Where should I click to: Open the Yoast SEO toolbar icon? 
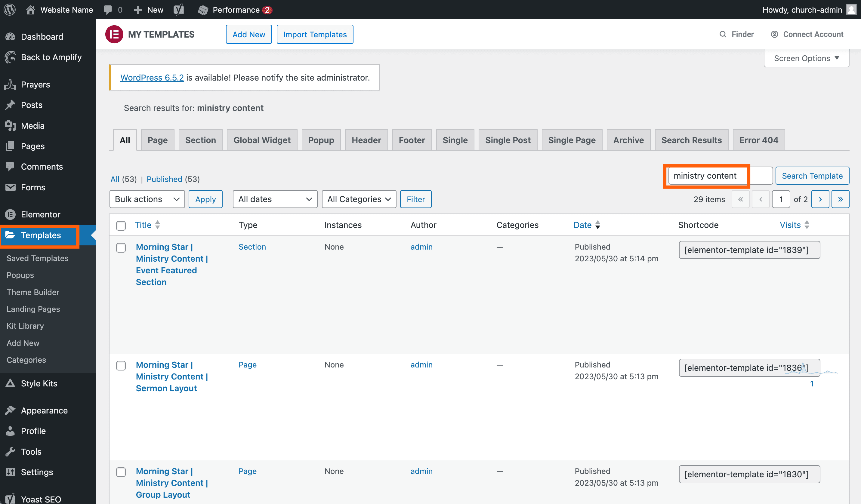click(179, 10)
